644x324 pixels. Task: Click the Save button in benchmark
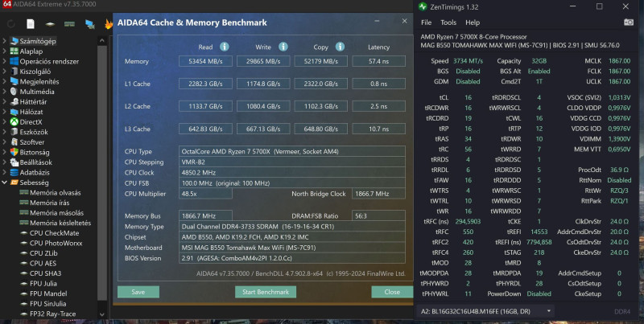coord(138,292)
